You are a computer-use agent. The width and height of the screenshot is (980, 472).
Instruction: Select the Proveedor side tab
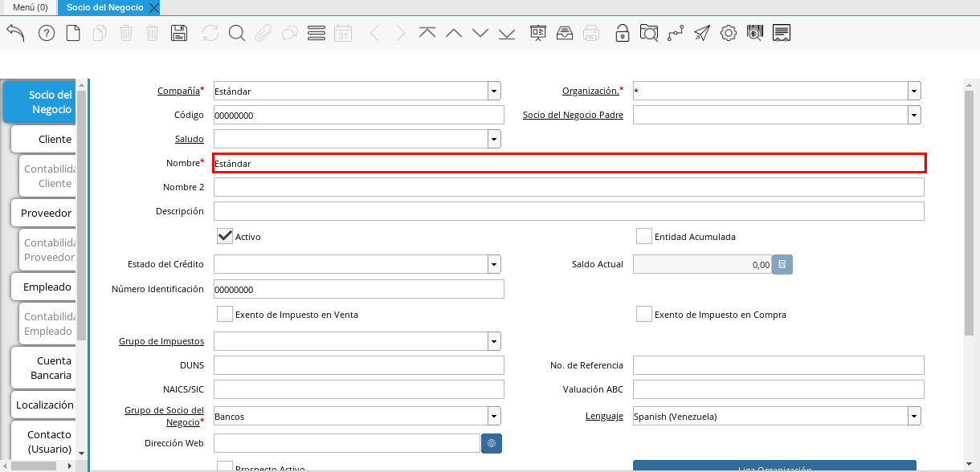tap(46, 213)
